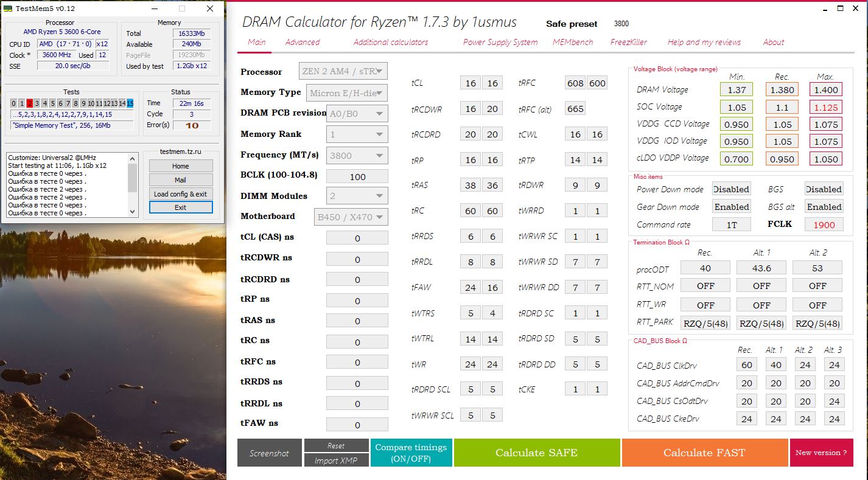Click the BGS alt value Enabled
The height and width of the screenshot is (480, 868).
tap(824, 207)
